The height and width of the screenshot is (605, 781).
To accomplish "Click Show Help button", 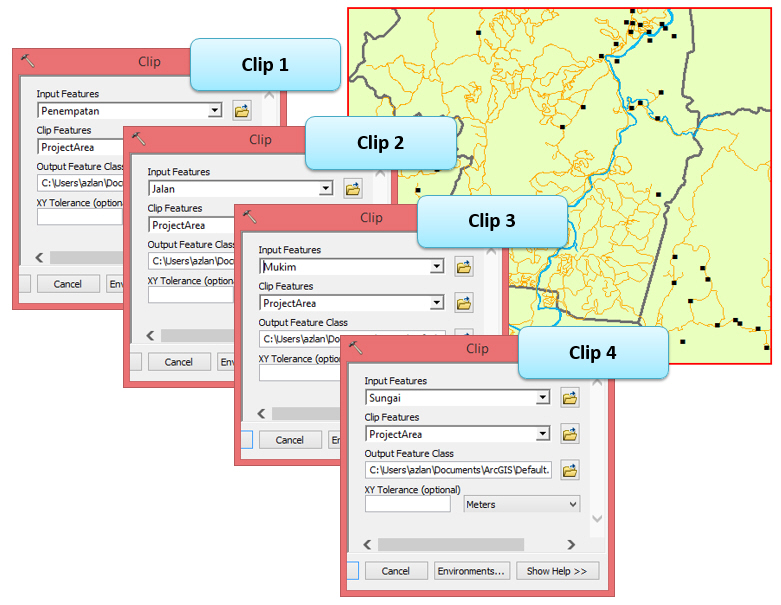I will [557, 571].
